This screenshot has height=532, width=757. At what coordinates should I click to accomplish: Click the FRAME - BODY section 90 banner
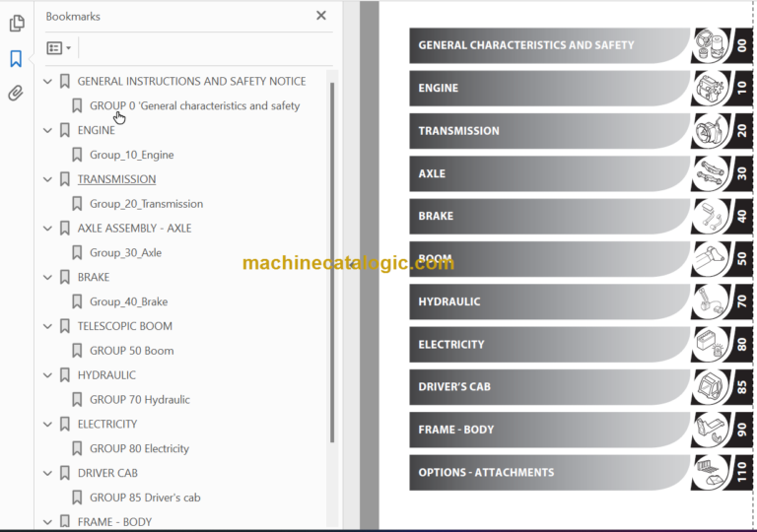point(581,430)
